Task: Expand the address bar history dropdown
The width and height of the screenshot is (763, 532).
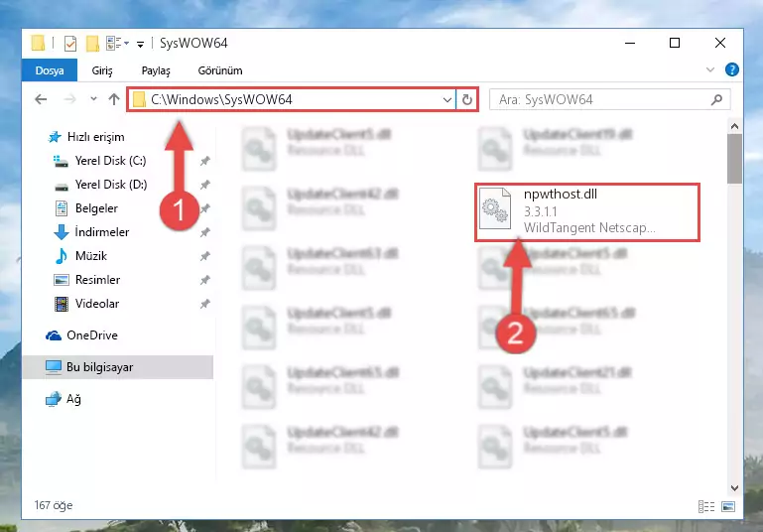Action: click(447, 100)
